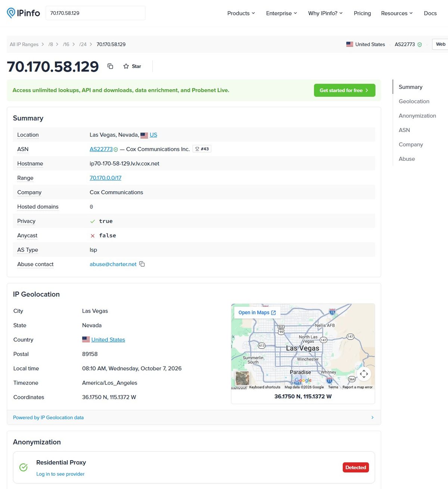This screenshot has width=448, height=489.
Task: Click the abuse@charter.net email link
Action: pos(113,264)
